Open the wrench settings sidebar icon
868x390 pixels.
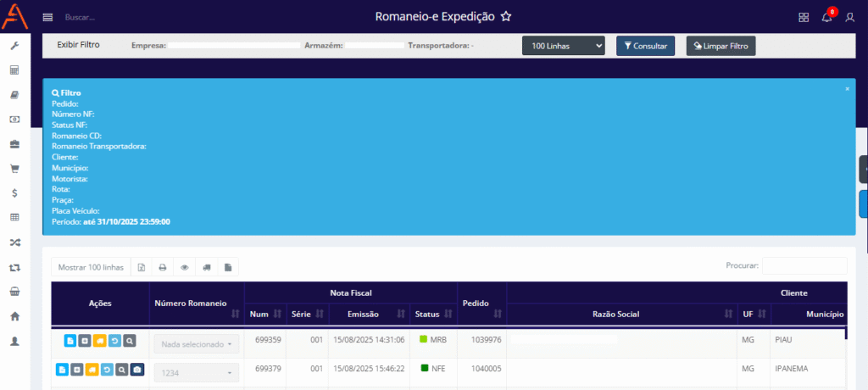[14, 46]
